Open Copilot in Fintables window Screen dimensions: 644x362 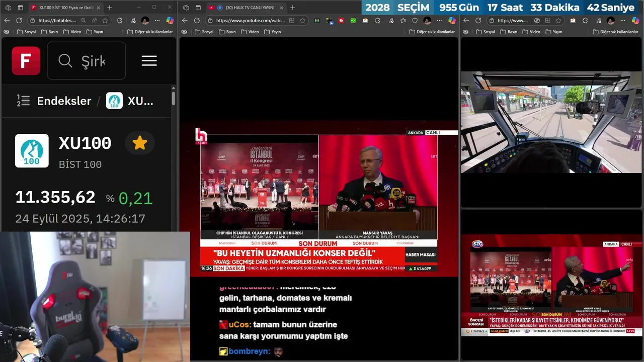click(170, 20)
